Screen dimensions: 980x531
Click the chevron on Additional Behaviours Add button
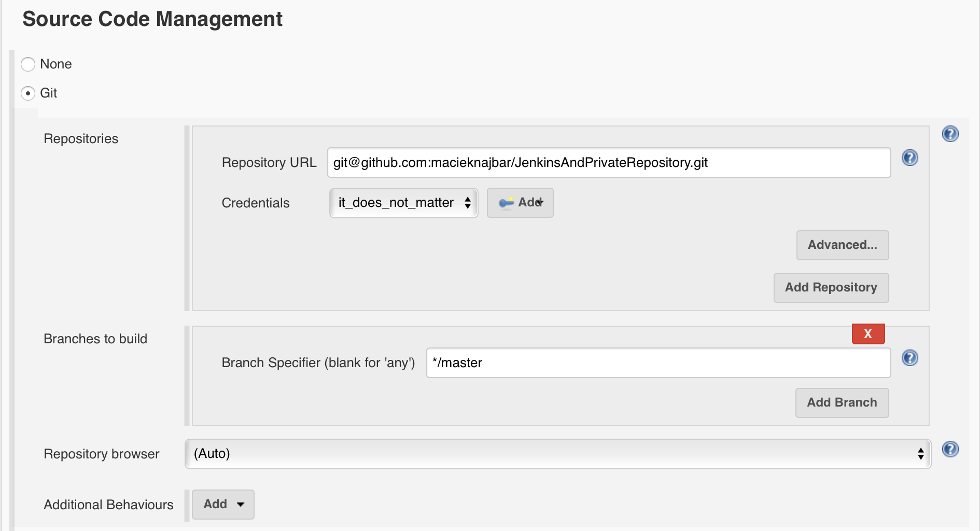pyautogui.click(x=240, y=504)
